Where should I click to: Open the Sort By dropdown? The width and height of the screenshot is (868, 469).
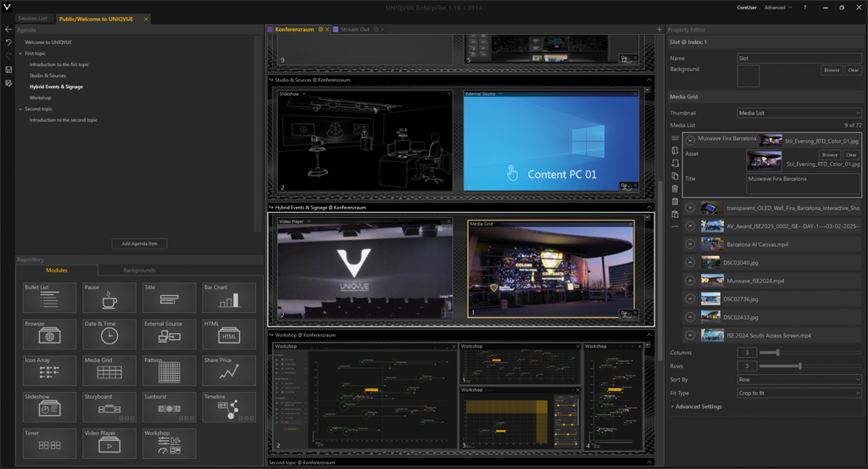click(798, 380)
